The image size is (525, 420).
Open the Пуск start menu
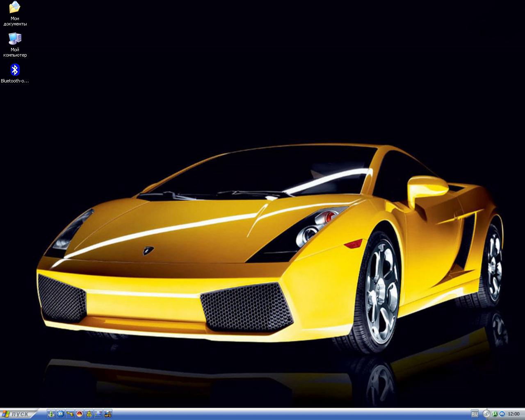19,414
